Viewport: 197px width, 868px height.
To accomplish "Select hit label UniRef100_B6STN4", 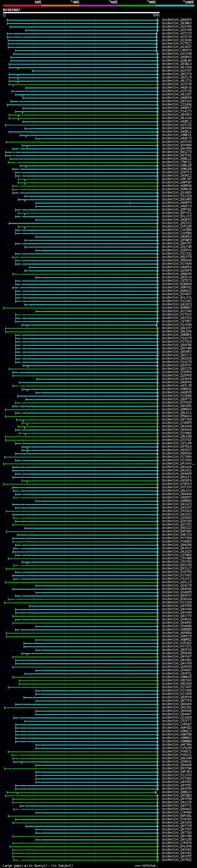I will click(x=177, y=768).
